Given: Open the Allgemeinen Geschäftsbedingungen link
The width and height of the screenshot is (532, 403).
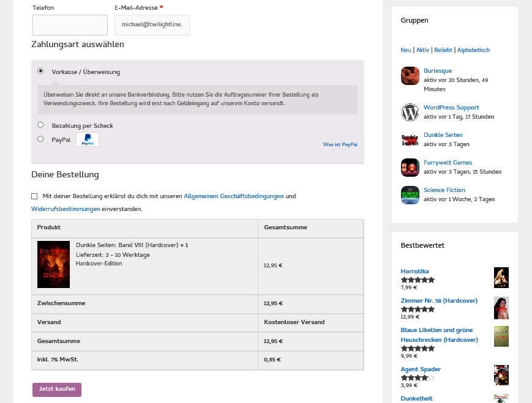Looking at the screenshot, I should [x=233, y=196].
